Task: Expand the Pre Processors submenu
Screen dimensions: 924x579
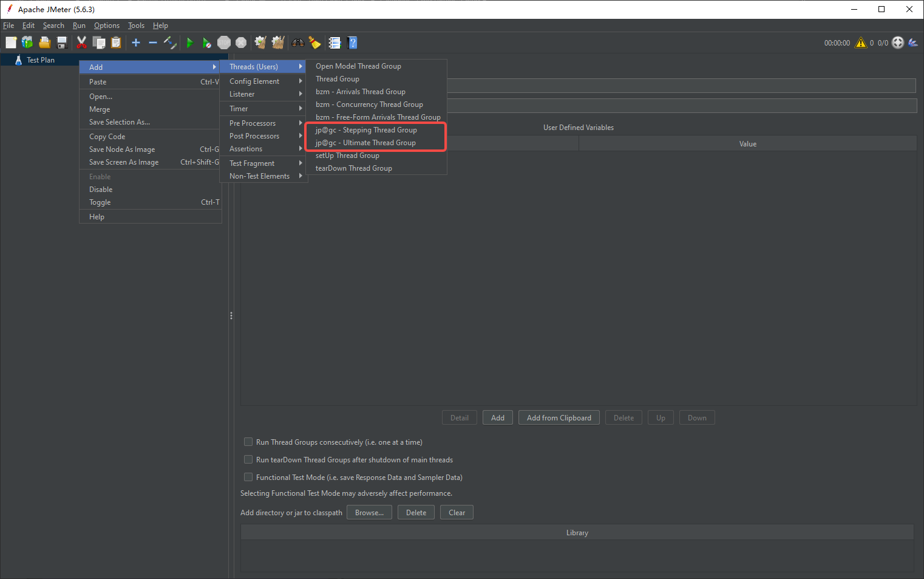Action: 263,123
